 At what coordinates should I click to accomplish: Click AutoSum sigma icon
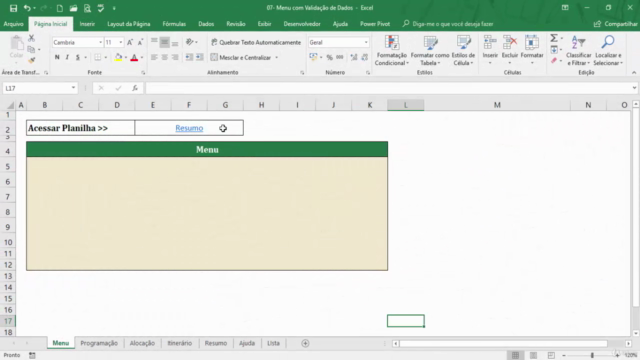point(554,38)
